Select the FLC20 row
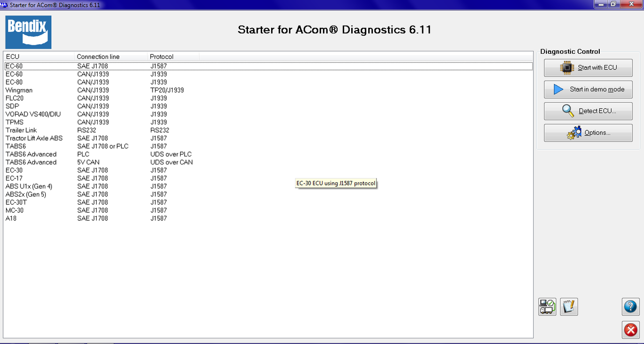 coord(268,98)
